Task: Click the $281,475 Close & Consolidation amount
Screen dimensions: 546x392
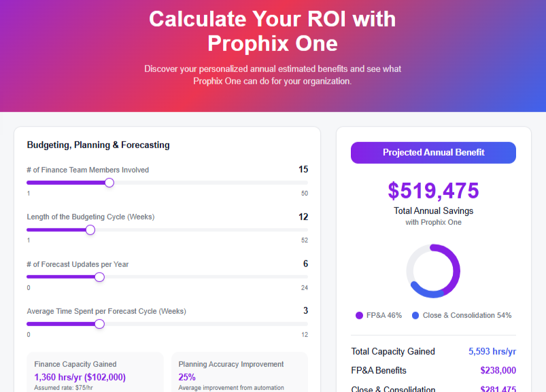Action: click(x=498, y=389)
